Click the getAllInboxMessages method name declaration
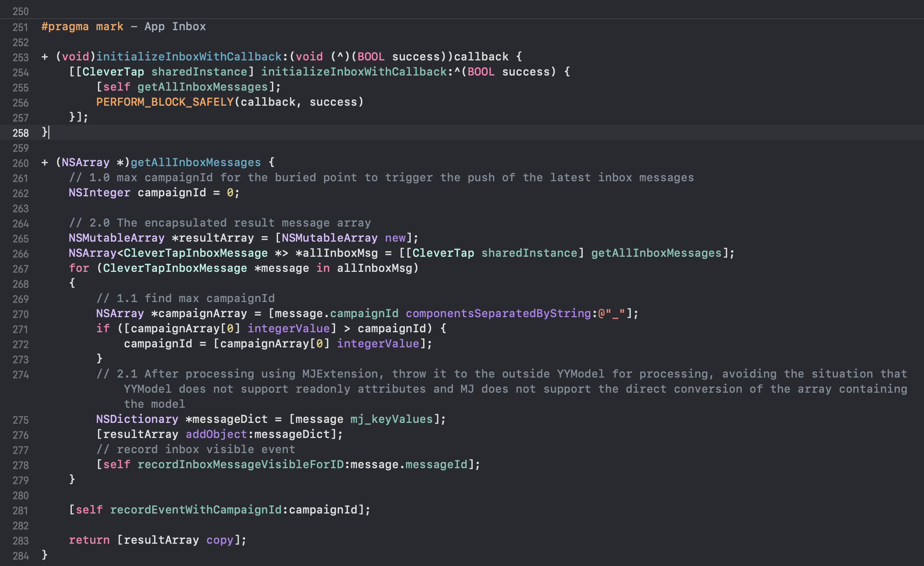This screenshot has width=924, height=566. pos(195,163)
